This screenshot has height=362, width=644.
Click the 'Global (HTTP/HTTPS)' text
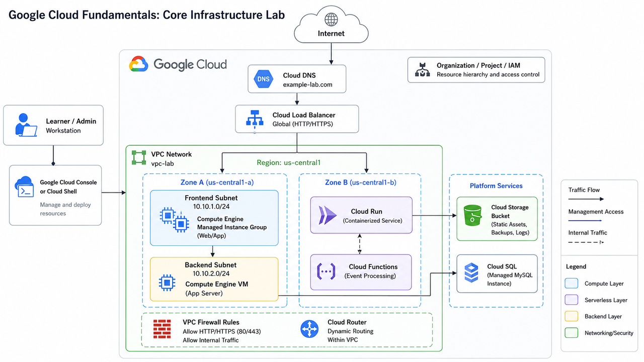click(x=303, y=124)
